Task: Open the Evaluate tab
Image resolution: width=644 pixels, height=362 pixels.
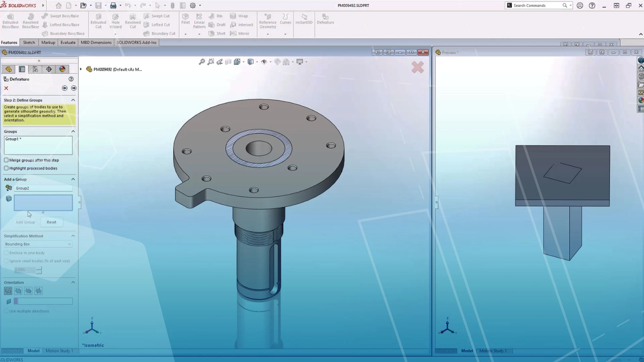Action: (x=68, y=43)
